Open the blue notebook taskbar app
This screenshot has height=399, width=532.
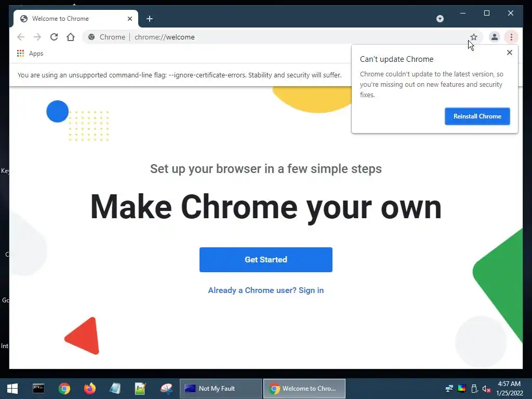(115, 389)
